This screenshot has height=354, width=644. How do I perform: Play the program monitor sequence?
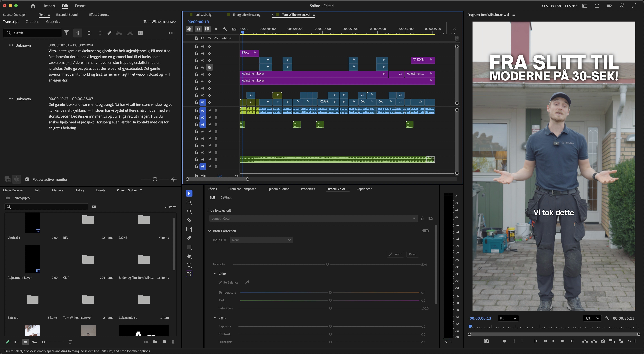(x=553, y=341)
